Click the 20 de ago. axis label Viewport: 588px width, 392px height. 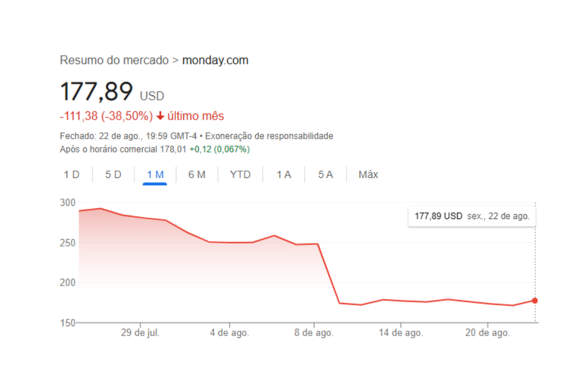click(487, 333)
